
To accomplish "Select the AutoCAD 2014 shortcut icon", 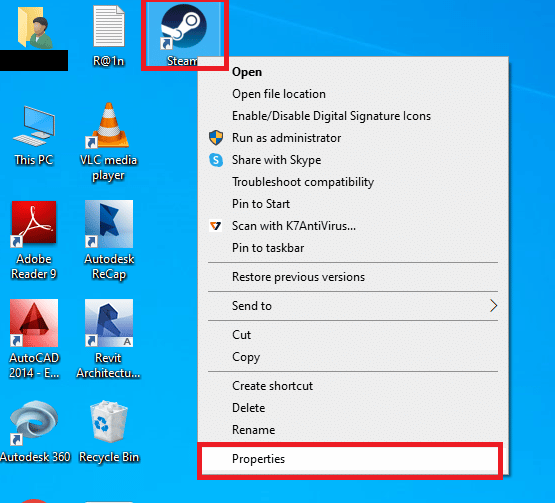I will click(x=34, y=323).
